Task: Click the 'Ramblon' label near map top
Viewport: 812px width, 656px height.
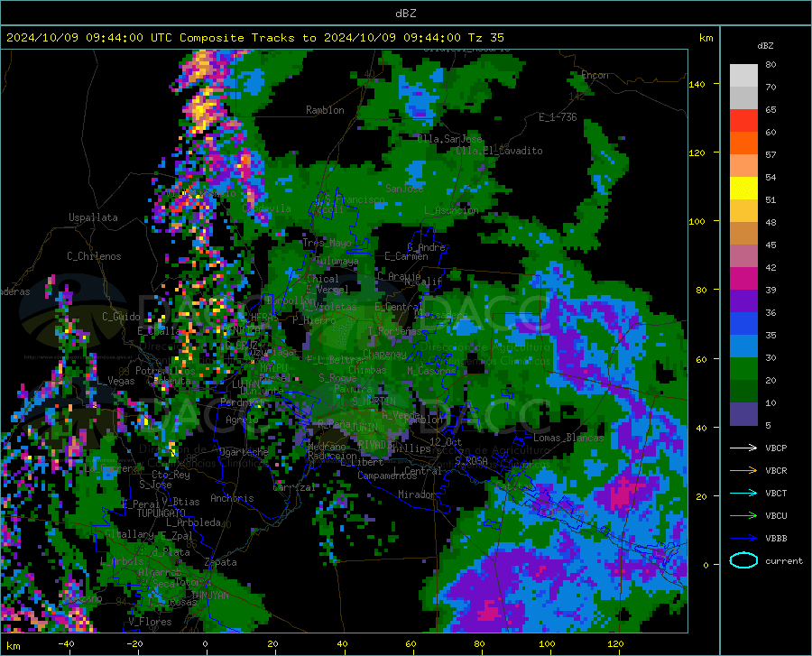Action: pos(325,110)
